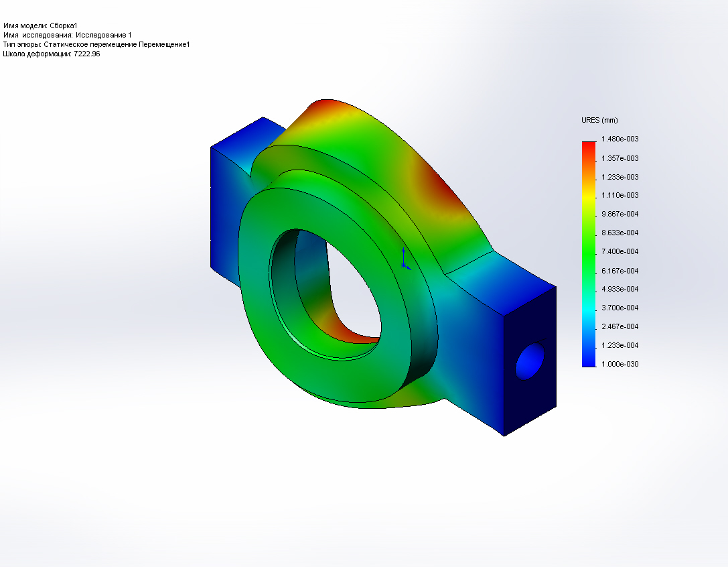Click the legend value 8.633e-004
The height and width of the screenshot is (567, 728).
(x=620, y=233)
